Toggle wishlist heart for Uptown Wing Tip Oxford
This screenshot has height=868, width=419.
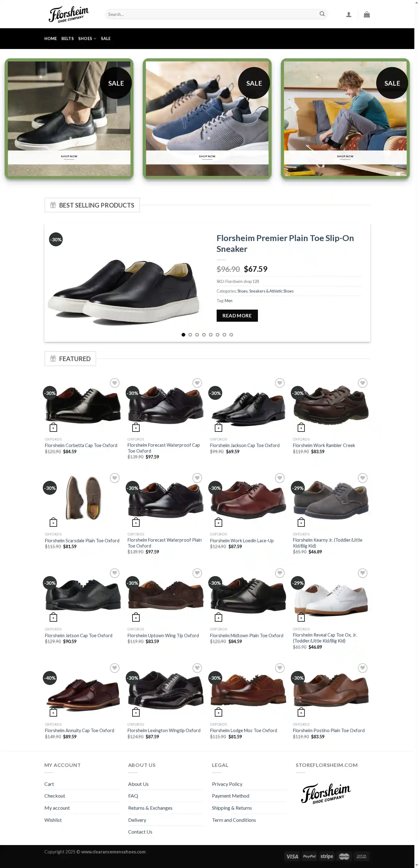click(x=197, y=573)
